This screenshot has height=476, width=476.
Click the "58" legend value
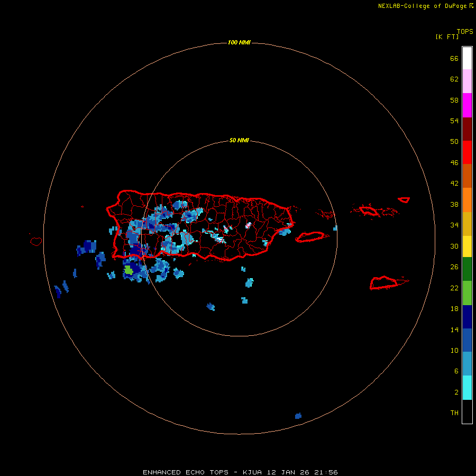pyautogui.click(x=454, y=100)
